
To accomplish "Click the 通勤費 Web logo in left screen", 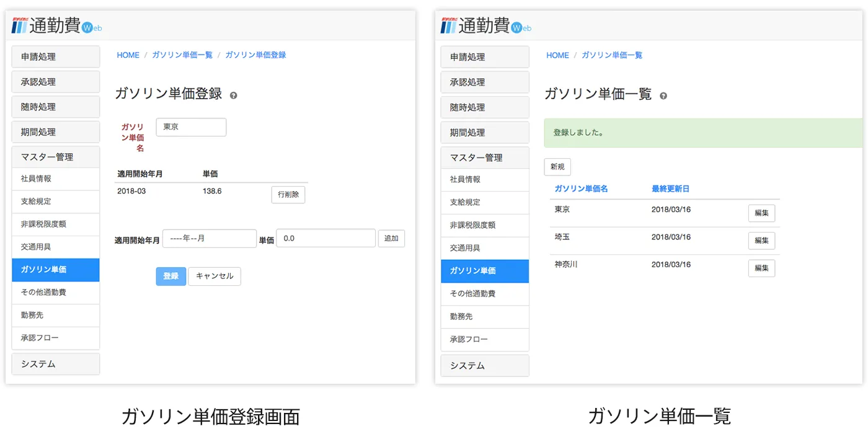I will coord(56,25).
